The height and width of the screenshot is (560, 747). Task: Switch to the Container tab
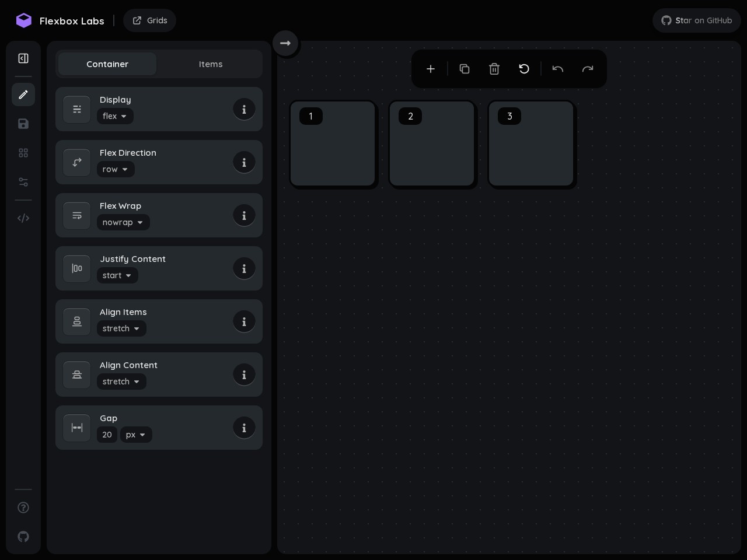[x=107, y=64]
